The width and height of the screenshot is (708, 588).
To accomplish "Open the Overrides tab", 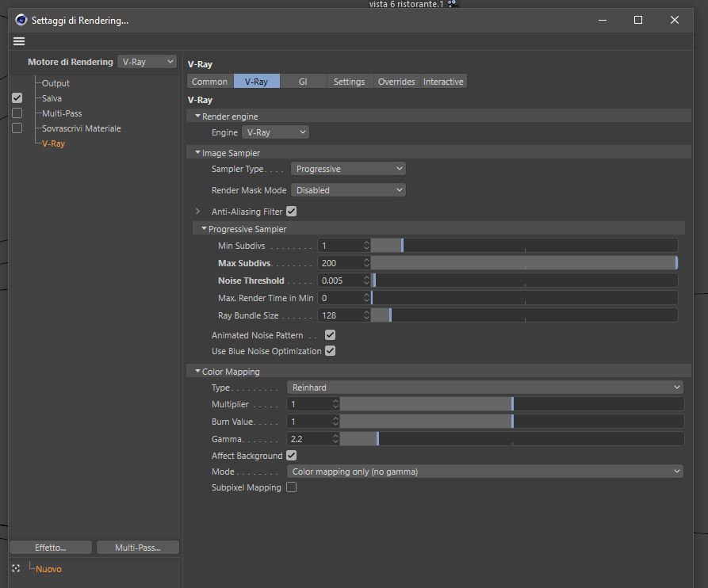I will pyautogui.click(x=396, y=82).
